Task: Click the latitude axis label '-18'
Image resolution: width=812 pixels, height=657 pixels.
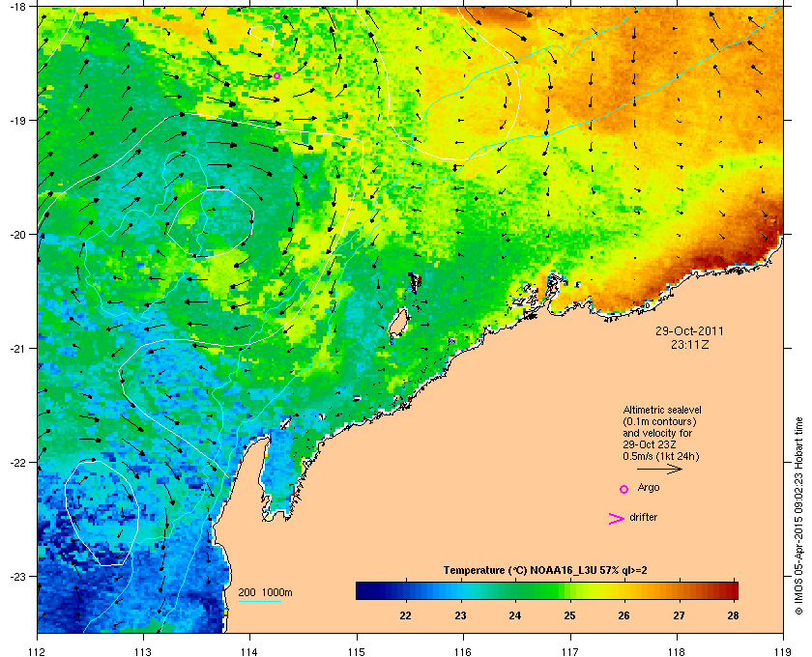Action: [x=17, y=6]
